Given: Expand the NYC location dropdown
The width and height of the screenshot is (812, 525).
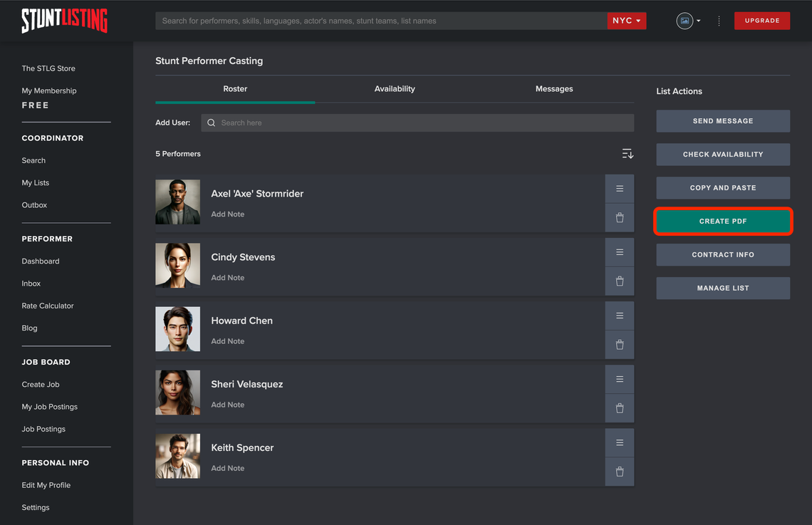Looking at the screenshot, I should pos(627,21).
